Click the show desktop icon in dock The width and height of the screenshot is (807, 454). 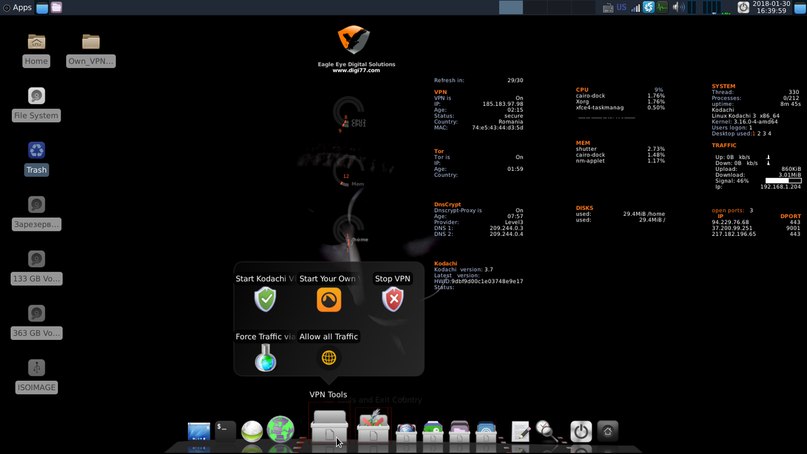click(x=199, y=431)
